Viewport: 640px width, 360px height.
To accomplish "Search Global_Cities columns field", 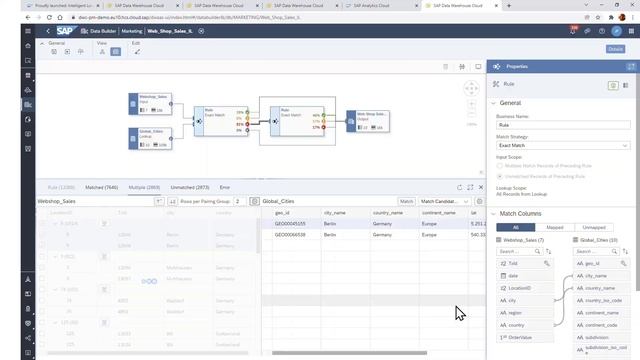I will (x=596, y=251).
